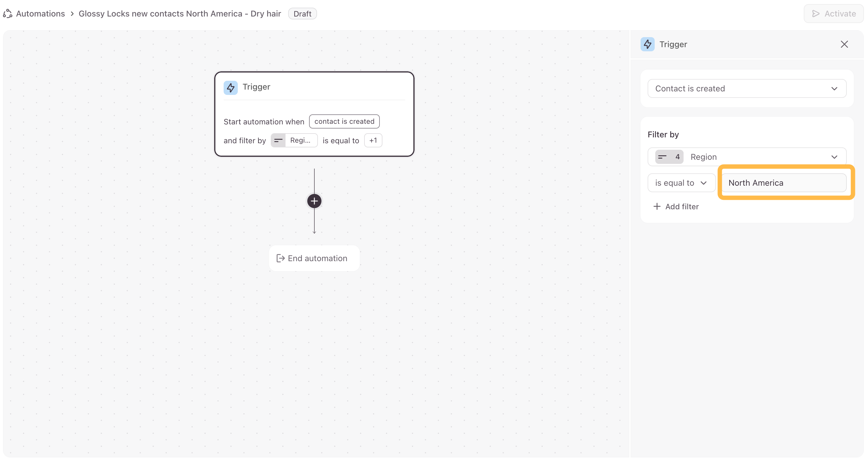The height and width of the screenshot is (461, 868).
Task: Click the 'contact is created' pill
Action: pos(344,121)
